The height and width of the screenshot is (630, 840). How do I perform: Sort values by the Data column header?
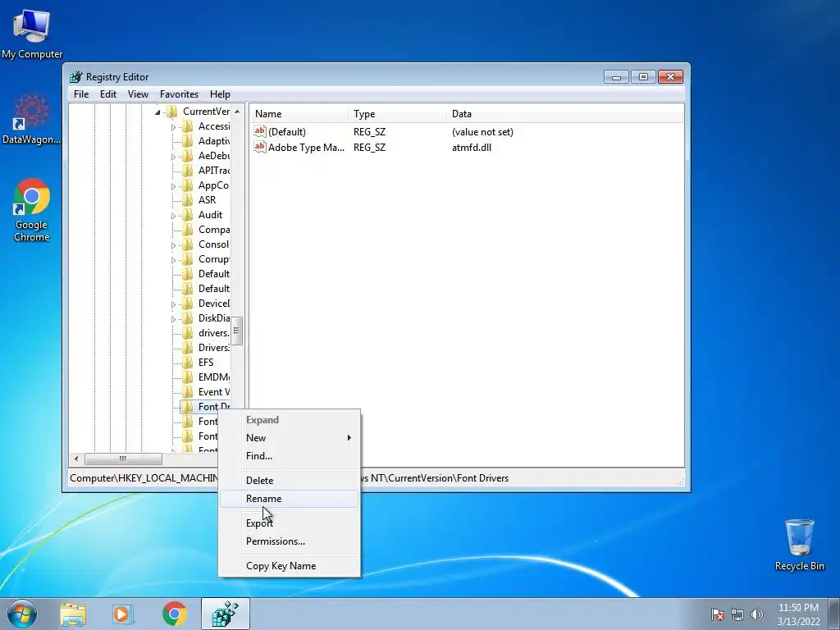[x=564, y=114]
